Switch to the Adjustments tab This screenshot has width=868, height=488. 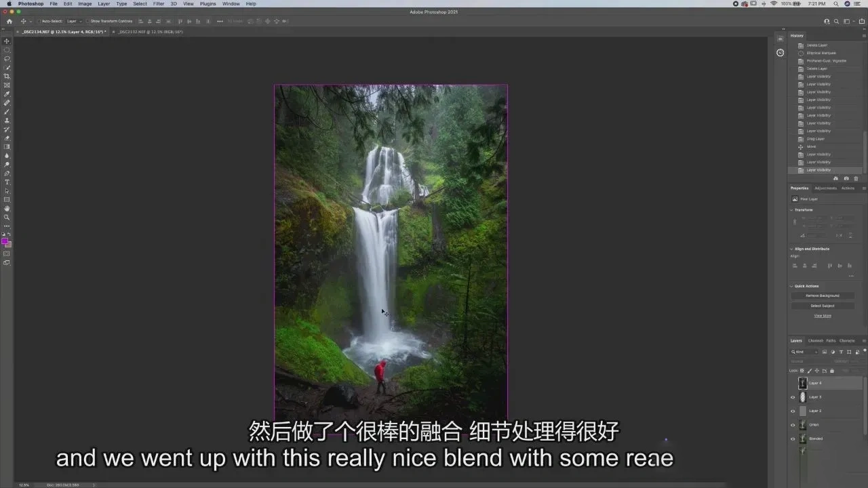click(x=825, y=188)
